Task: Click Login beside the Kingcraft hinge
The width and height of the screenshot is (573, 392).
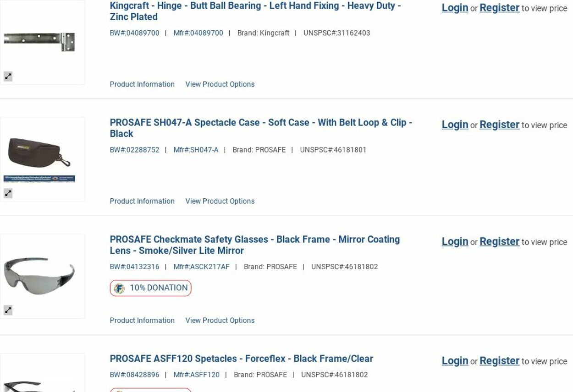Action: click(x=455, y=8)
